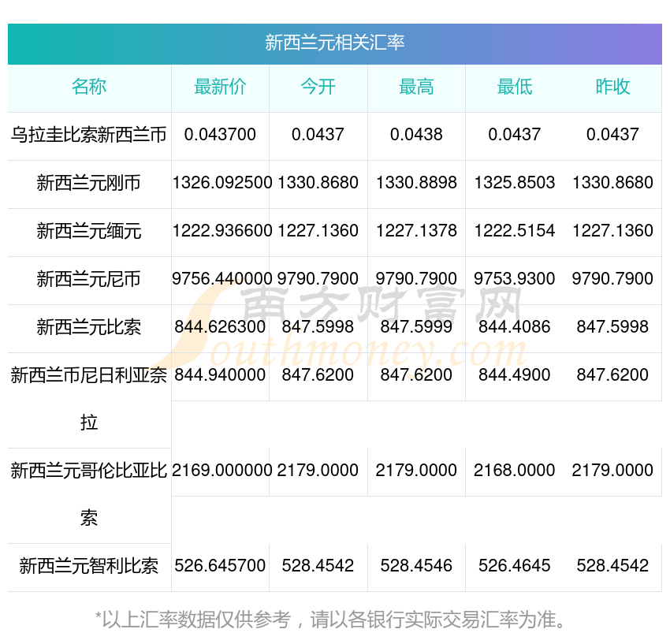
Task: Click latest price value 1326.092500
Action: coord(222,183)
